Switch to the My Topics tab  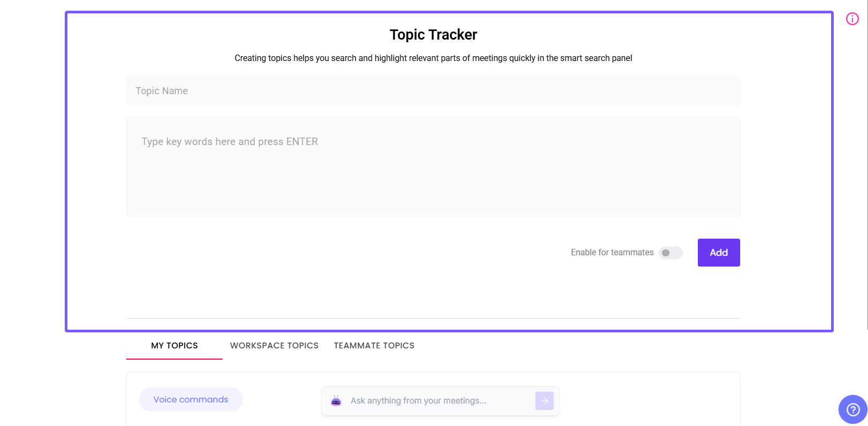174,346
